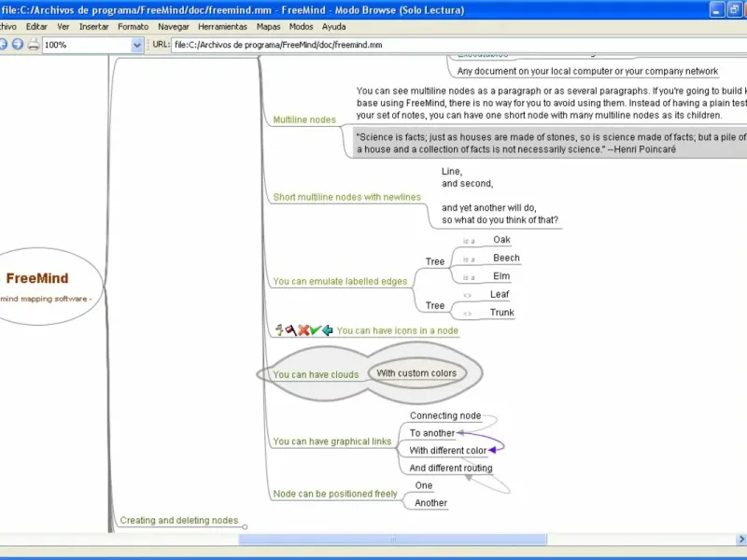Open the Formato menu
The height and width of the screenshot is (560, 747).
[x=133, y=27]
